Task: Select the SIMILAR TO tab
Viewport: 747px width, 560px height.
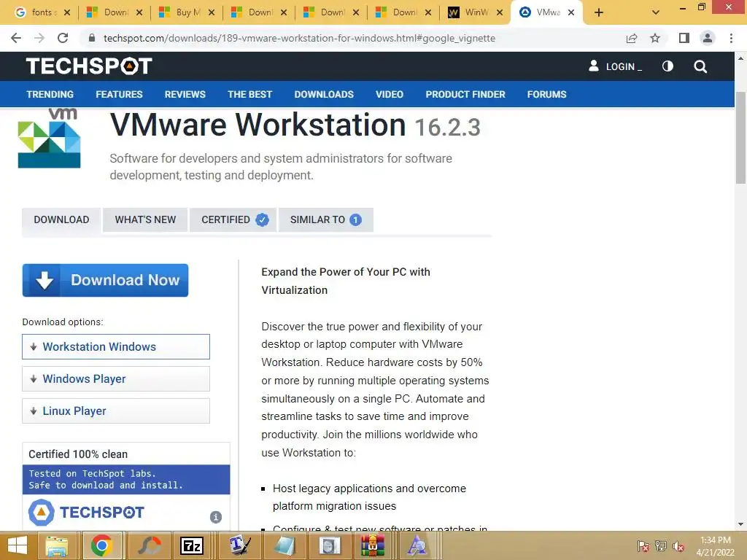Action: pos(326,219)
